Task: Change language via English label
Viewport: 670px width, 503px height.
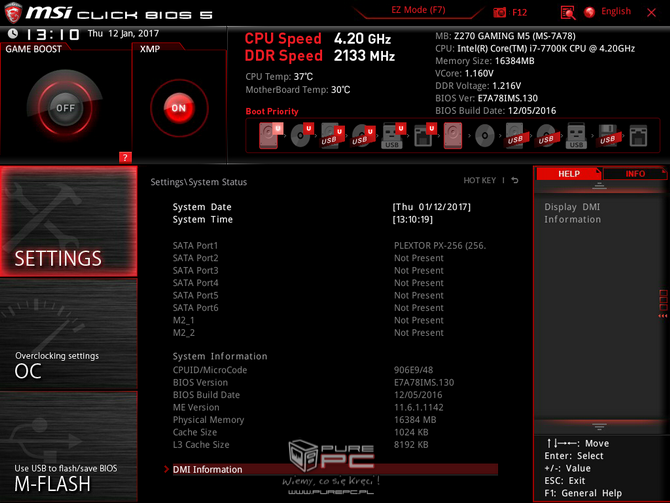Action: tap(616, 12)
